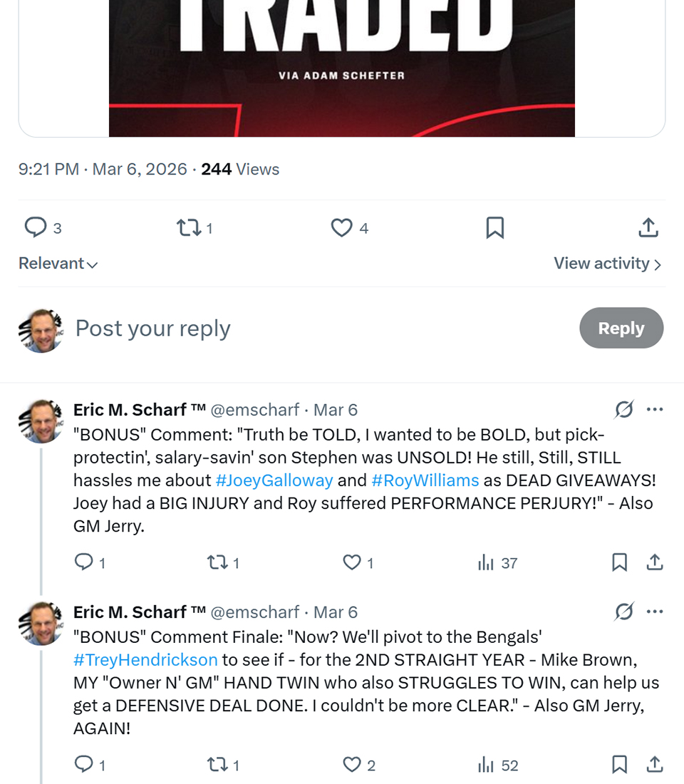Open the #JoeyGalloway hashtag link

[274, 480]
